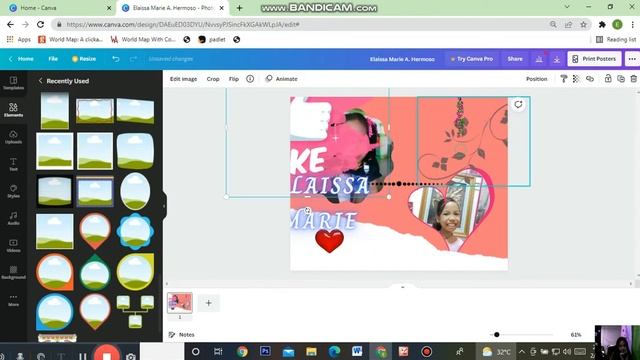Open the More sidebar options
640x360 pixels.
click(13, 299)
